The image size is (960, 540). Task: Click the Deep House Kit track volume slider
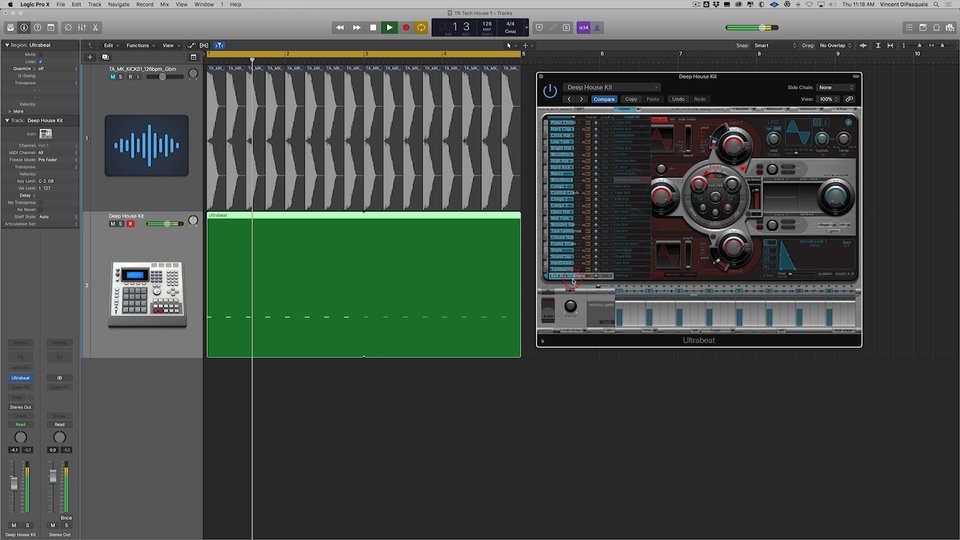coord(165,224)
